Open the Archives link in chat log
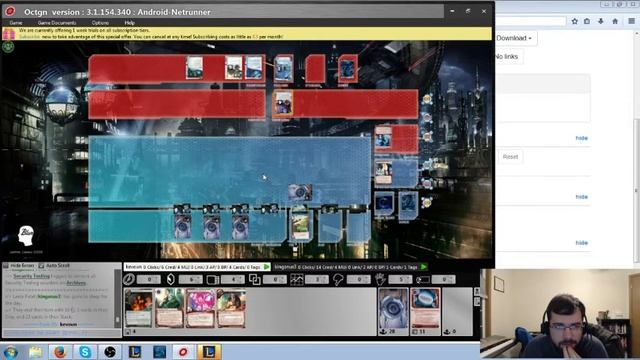This screenshot has width=640, height=360. 76,283
